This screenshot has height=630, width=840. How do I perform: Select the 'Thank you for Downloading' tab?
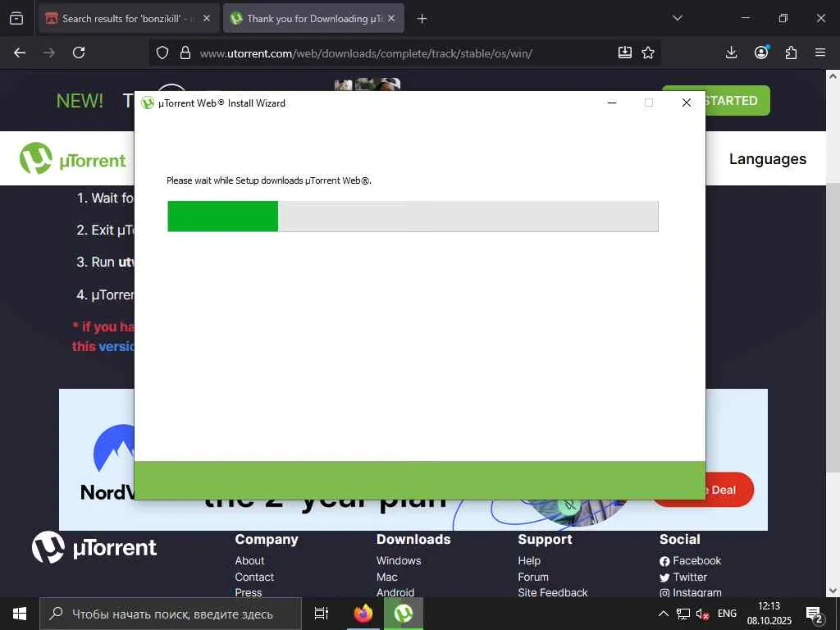(x=313, y=18)
